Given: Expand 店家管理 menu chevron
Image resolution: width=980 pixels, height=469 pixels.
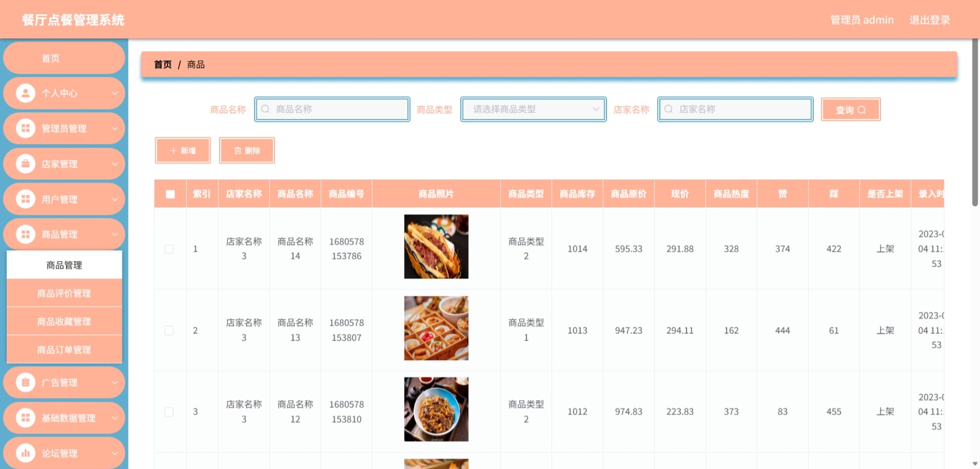Looking at the screenshot, I should point(115,163).
